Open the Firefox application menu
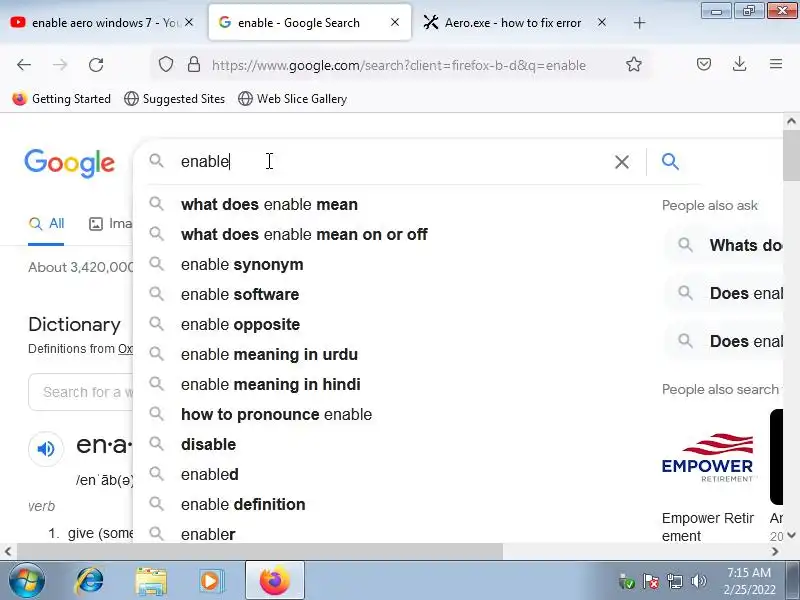 (x=776, y=65)
